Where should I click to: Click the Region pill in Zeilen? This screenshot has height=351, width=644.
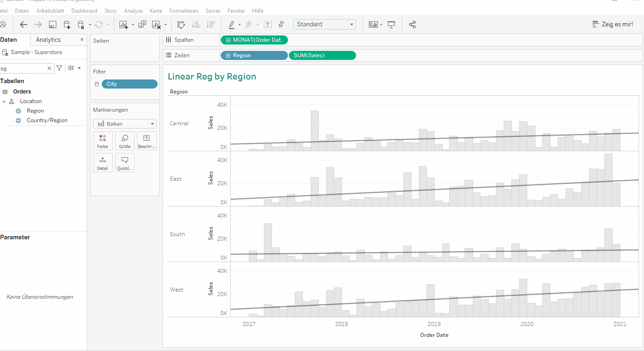click(x=254, y=55)
